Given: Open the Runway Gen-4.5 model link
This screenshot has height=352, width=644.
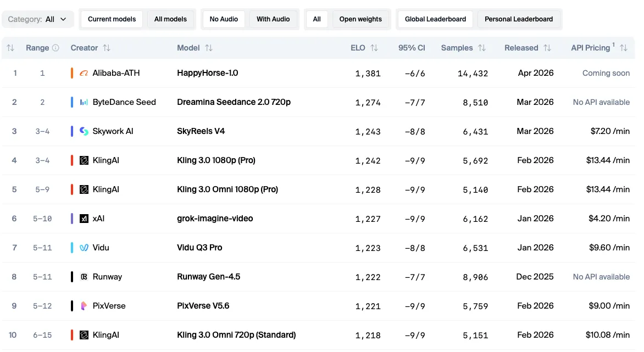Looking at the screenshot, I should [209, 277].
